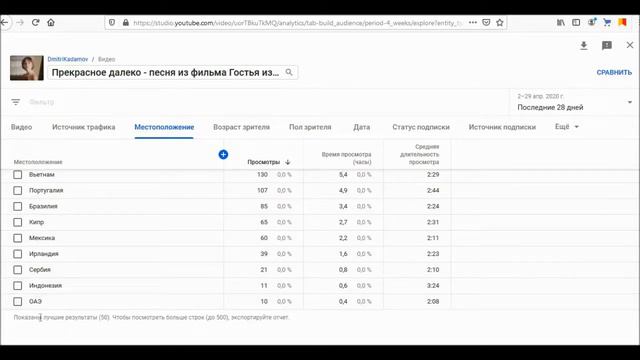Screen dimensions: 640x360
Task: Tick the Вьетнам checkbox
Action: click(x=18, y=175)
